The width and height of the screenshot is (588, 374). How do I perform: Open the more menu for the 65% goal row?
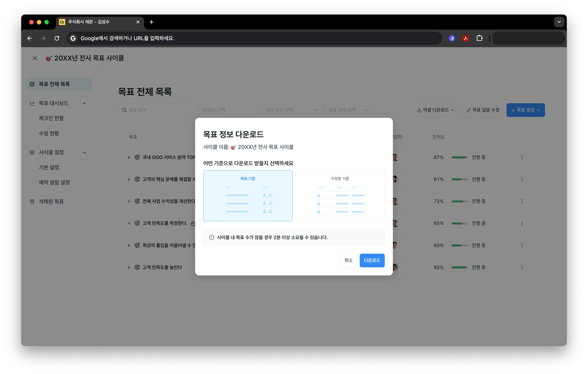click(x=522, y=223)
